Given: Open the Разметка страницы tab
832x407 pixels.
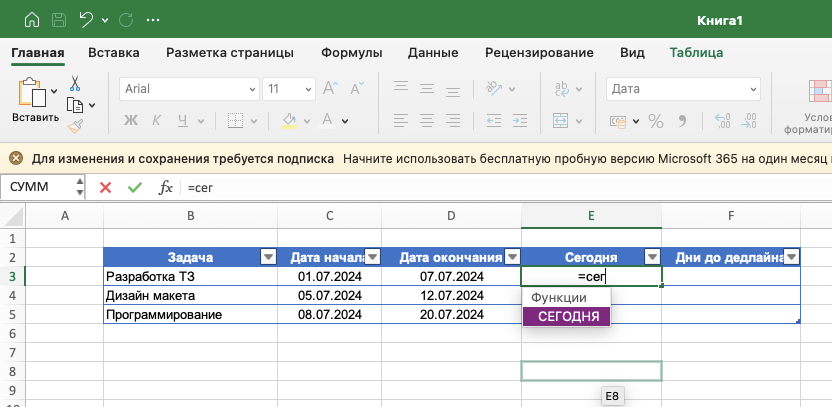Looking at the screenshot, I should (230, 53).
